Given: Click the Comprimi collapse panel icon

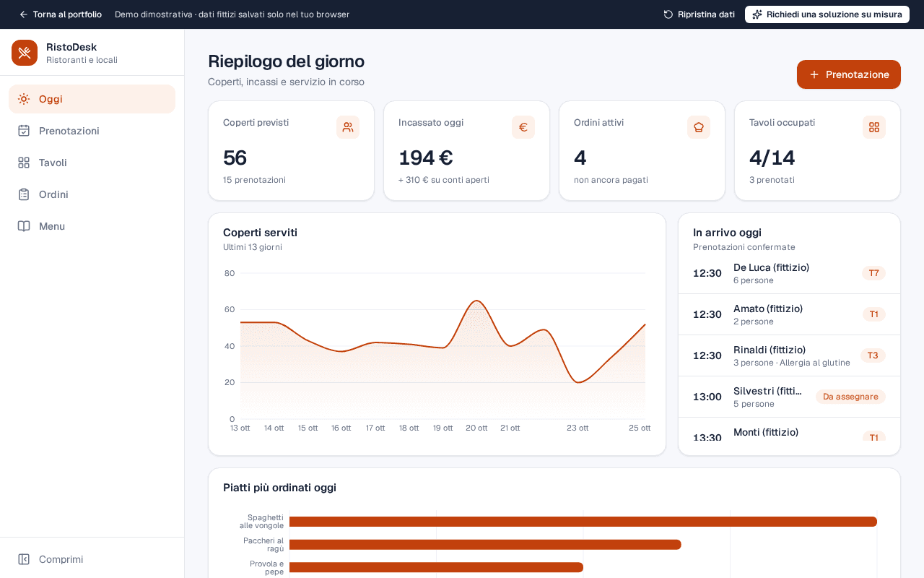Looking at the screenshot, I should pyautogui.click(x=24, y=559).
